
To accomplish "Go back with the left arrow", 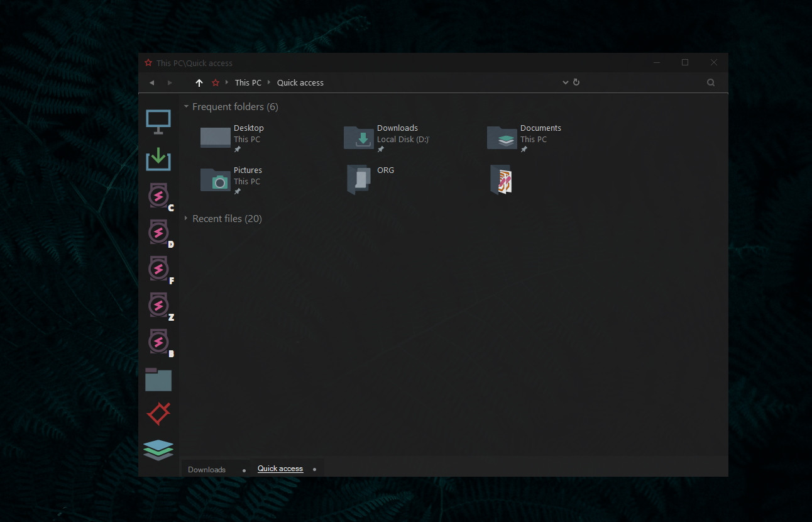I will 151,83.
